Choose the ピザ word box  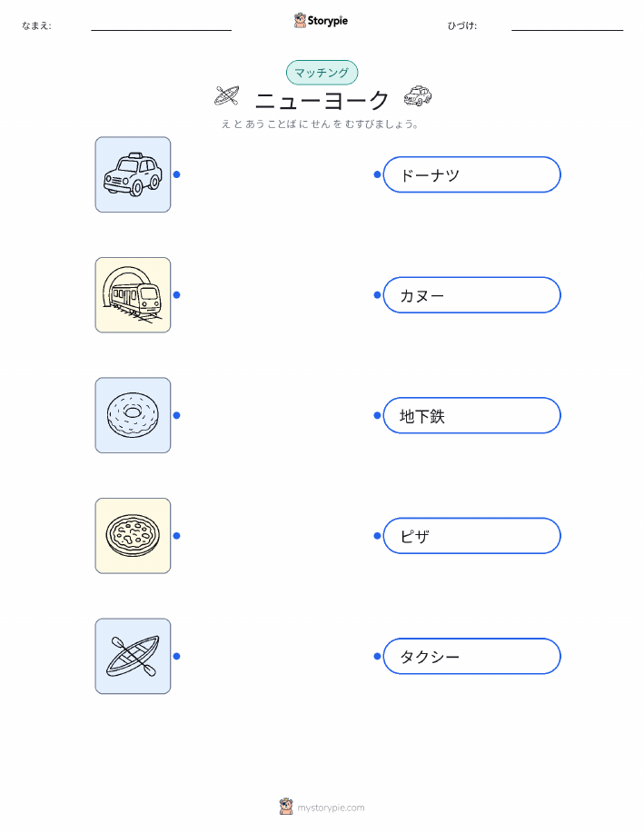(x=471, y=536)
